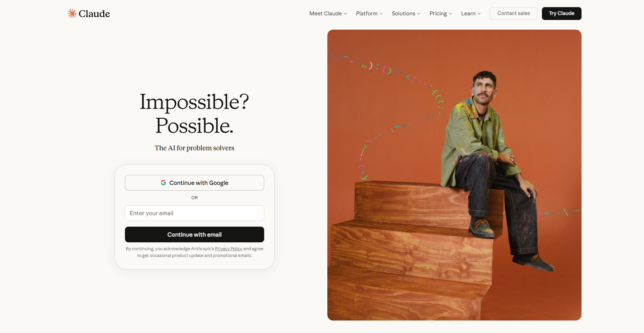This screenshot has height=333, width=644.
Task: Click the Claude wordmark in header
Action: [x=94, y=14]
